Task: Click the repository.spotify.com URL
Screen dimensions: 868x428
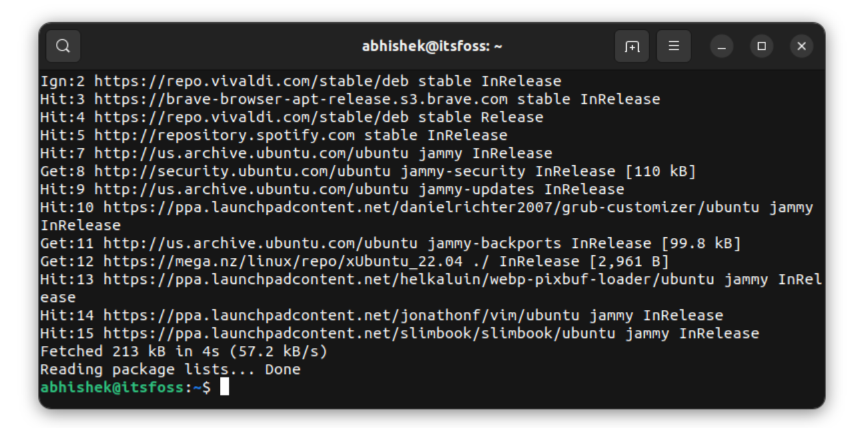Action: point(224,135)
